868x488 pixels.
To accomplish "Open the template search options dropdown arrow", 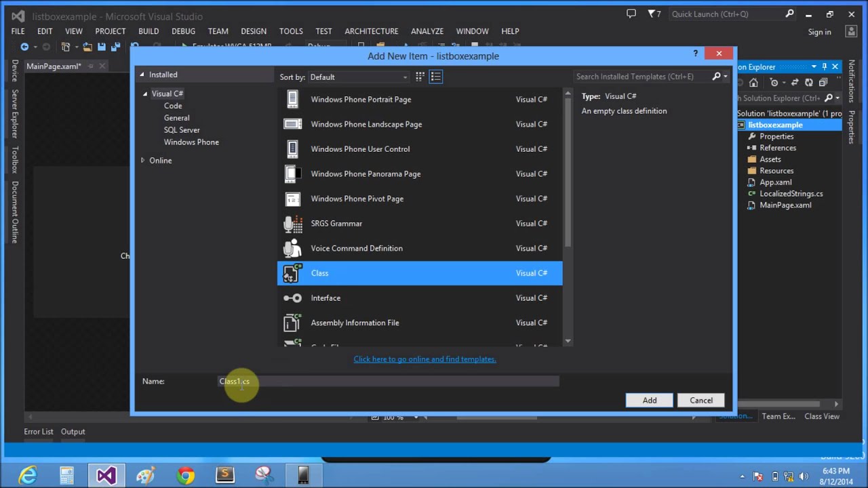I will (x=726, y=77).
